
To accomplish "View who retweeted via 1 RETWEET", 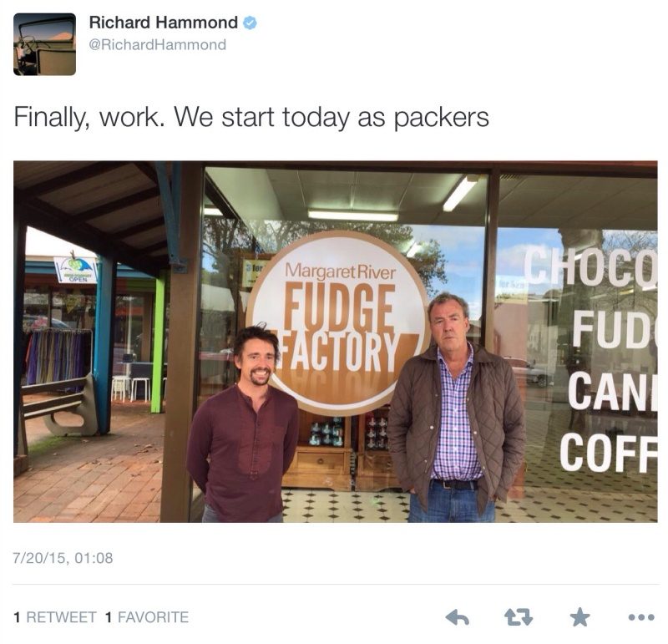I will click(55, 617).
